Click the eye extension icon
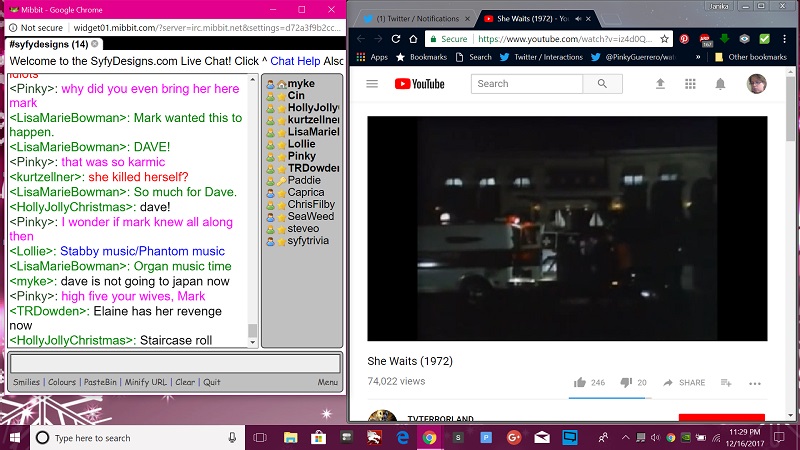The image size is (800, 450). click(x=744, y=39)
